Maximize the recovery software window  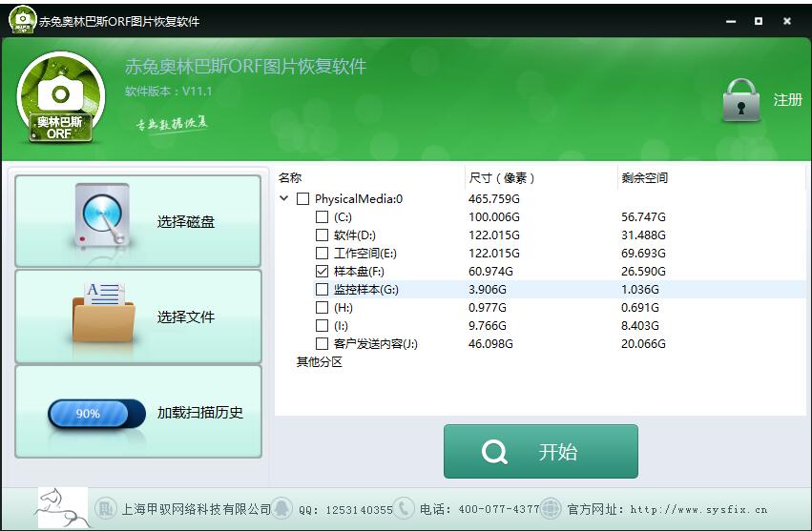click(759, 21)
